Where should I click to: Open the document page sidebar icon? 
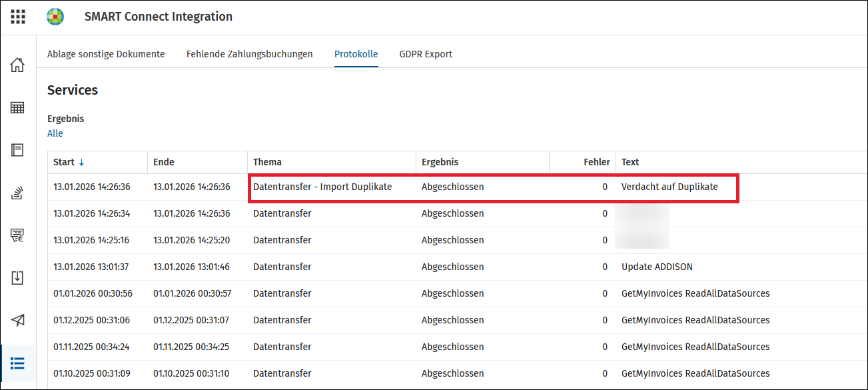17,150
